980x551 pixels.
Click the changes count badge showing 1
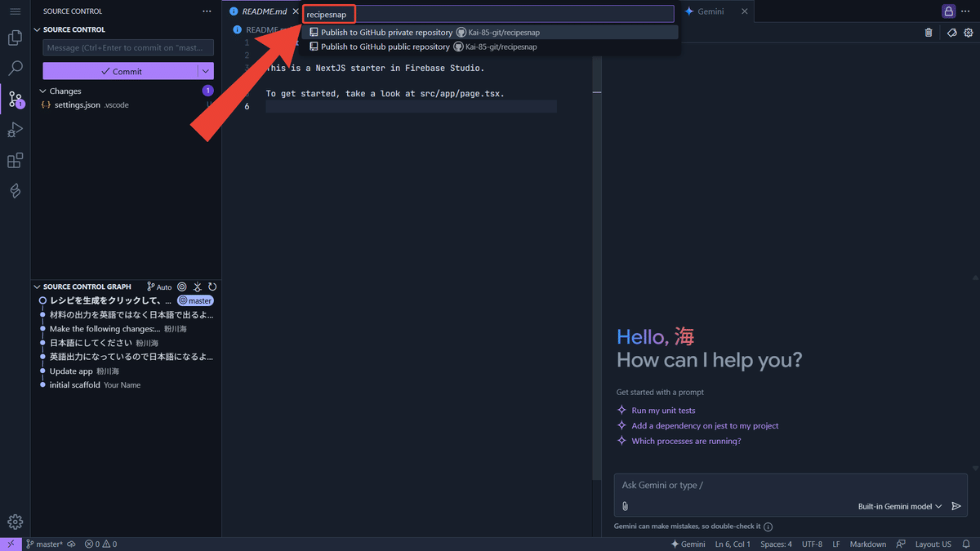(207, 91)
